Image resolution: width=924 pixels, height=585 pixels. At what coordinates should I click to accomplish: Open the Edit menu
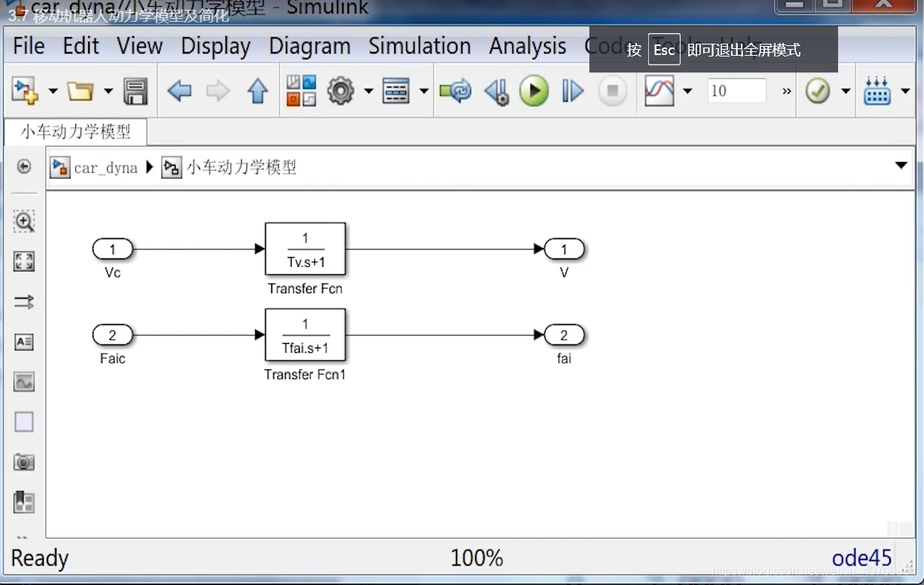click(81, 46)
